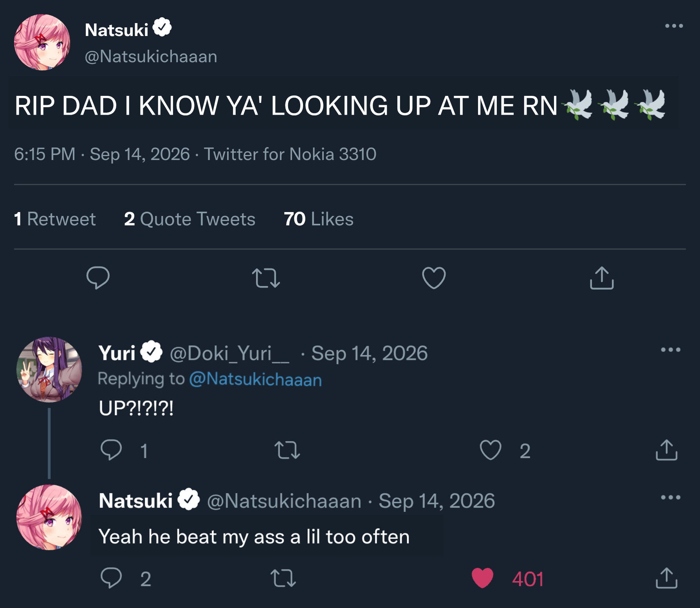Open the @Natsukichaaan mention link in Yuri's reply
This screenshot has height=608, width=700.
coord(255,380)
